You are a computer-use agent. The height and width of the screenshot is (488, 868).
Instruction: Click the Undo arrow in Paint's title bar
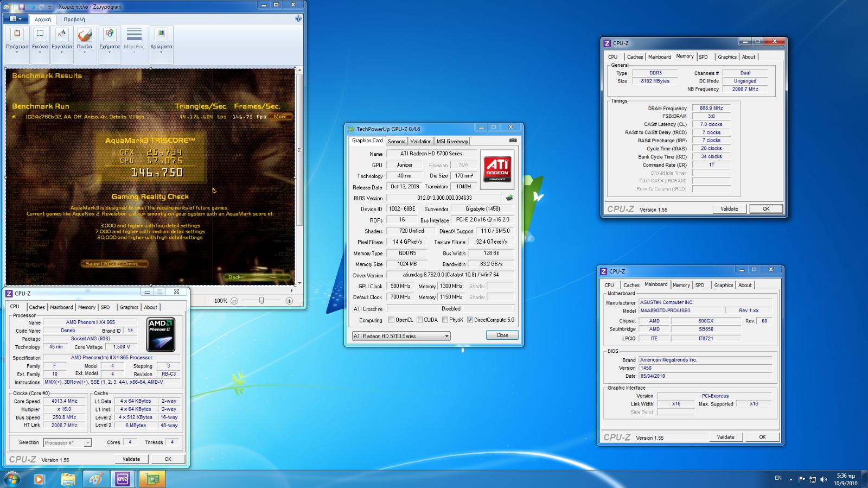[31, 7]
